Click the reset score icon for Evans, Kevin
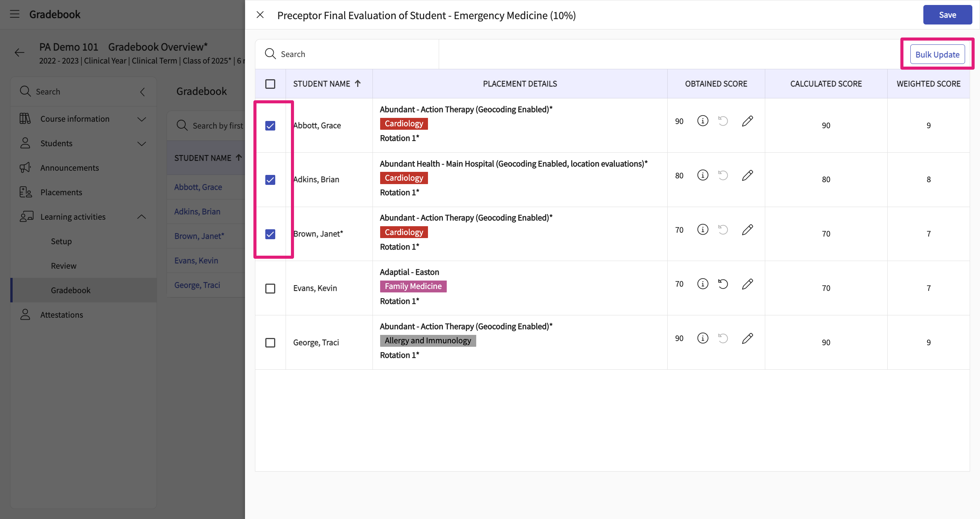This screenshot has height=519, width=980. coord(723,284)
